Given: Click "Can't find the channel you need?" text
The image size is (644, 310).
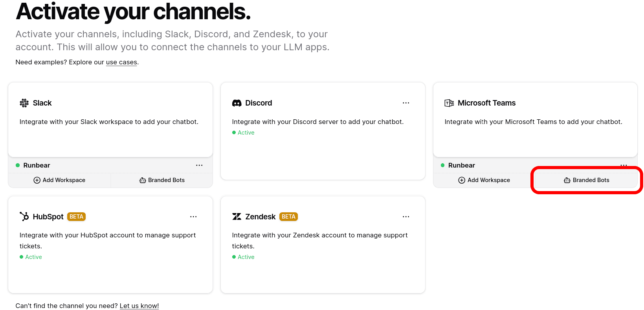Looking at the screenshot, I should pos(67,306).
